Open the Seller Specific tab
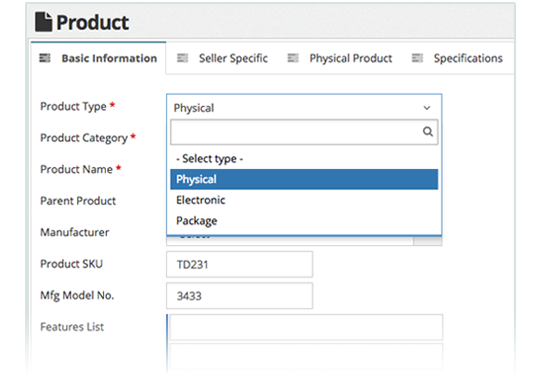The image size is (540, 373). point(222,58)
